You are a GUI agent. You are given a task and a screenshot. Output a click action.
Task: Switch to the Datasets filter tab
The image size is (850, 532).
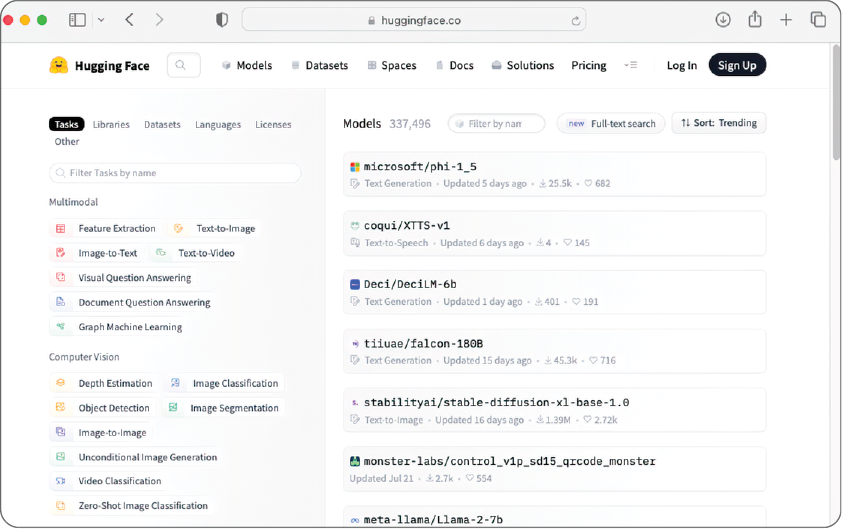pyautogui.click(x=162, y=124)
